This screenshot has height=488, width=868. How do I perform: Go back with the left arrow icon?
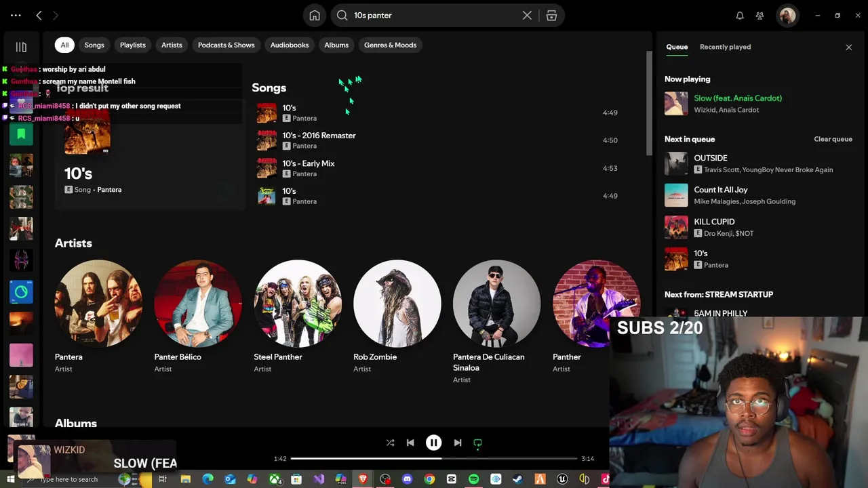click(x=39, y=15)
